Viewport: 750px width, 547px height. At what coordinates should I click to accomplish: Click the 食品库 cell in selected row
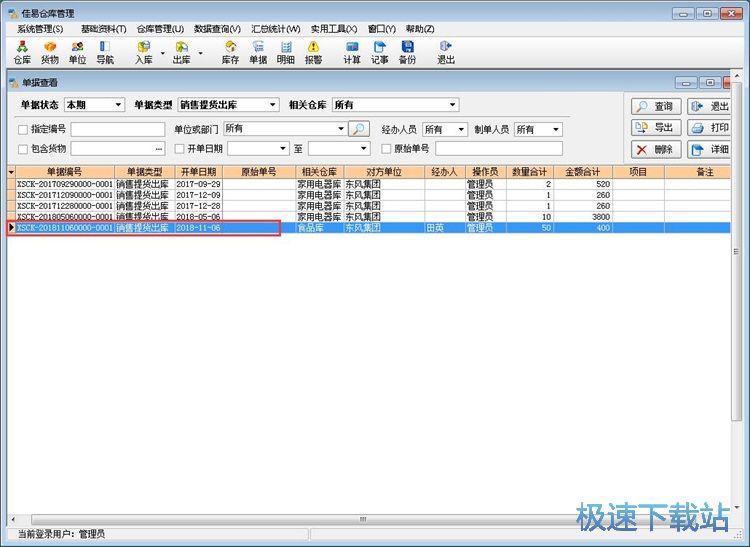click(320, 228)
